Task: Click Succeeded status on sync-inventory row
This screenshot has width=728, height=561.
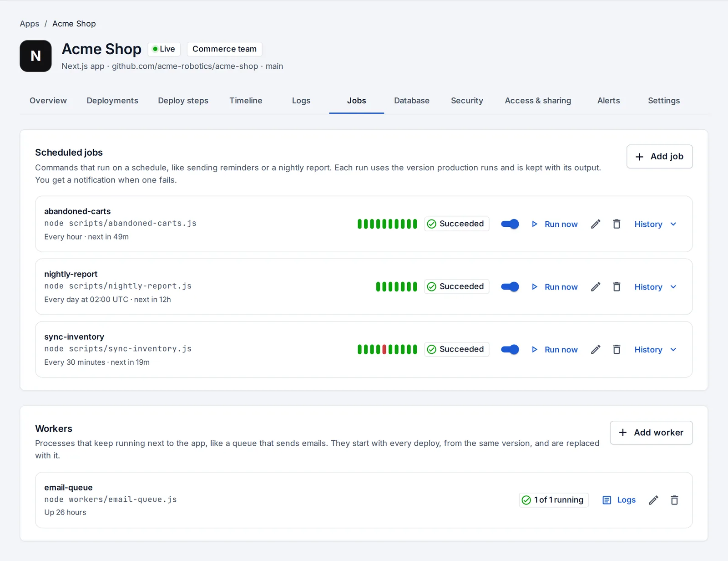Action: pyautogui.click(x=456, y=350)
